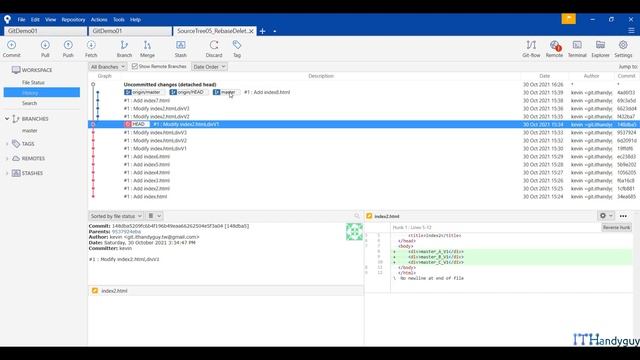
Task: Open the diff more options ellipsis
Action: coord(623,216)
